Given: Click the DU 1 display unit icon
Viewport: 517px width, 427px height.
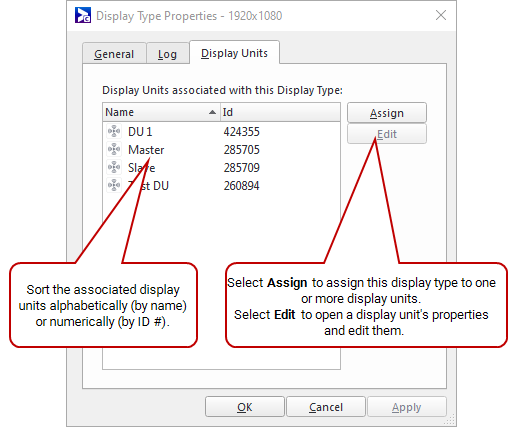Looking at the screenshot, I should coord(114,131).
